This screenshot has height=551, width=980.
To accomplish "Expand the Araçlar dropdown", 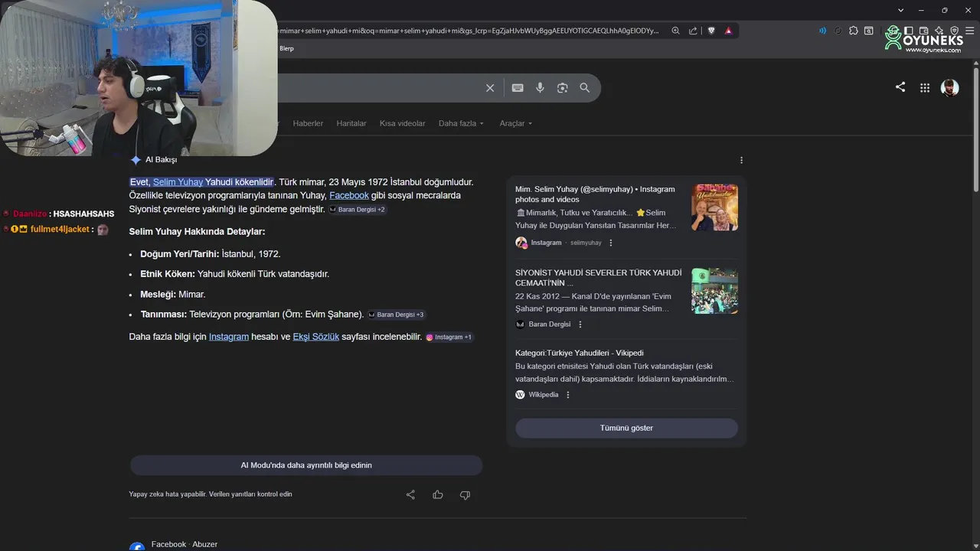I will pos(515,123).
